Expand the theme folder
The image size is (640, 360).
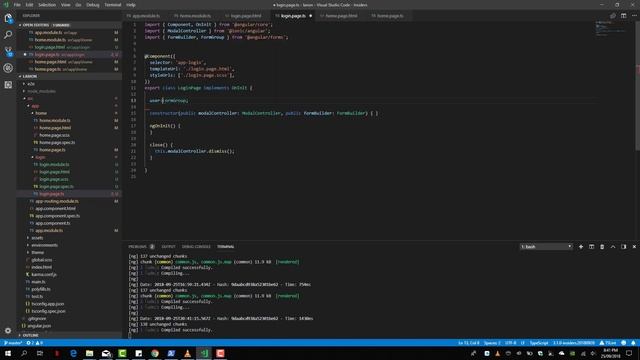point(37,253)
